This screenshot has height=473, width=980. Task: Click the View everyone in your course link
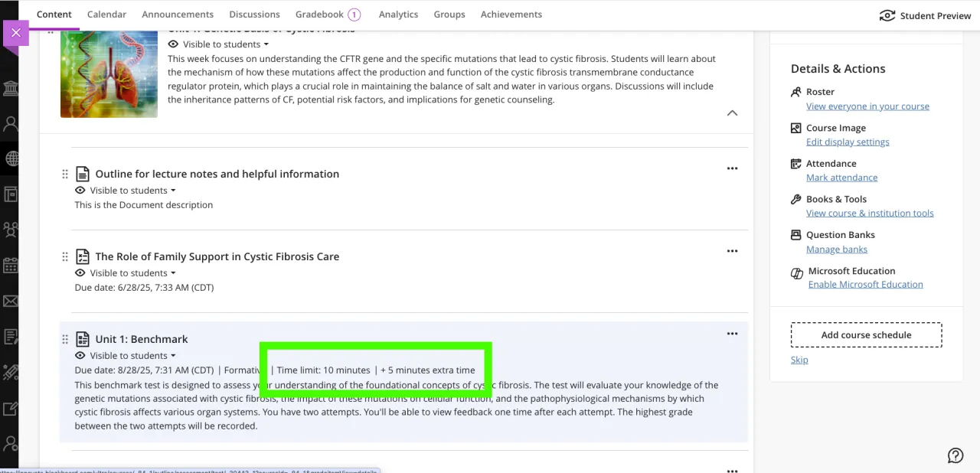tap(867, 106)
